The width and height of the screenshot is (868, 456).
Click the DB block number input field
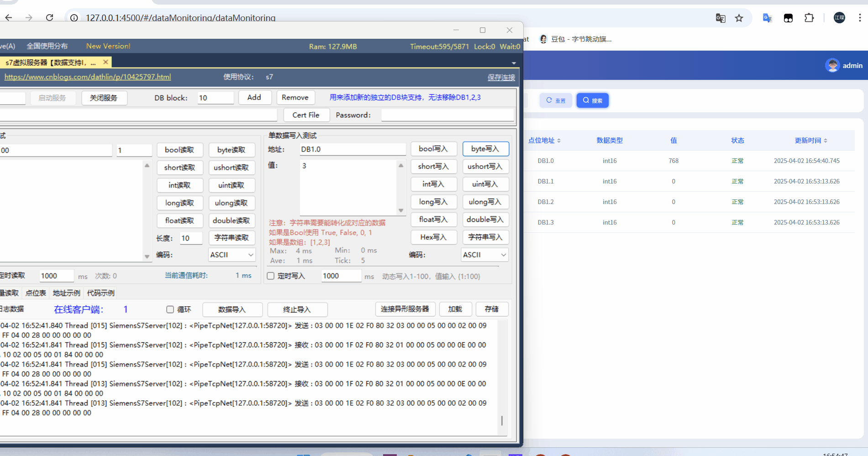[x=215, y=98]
